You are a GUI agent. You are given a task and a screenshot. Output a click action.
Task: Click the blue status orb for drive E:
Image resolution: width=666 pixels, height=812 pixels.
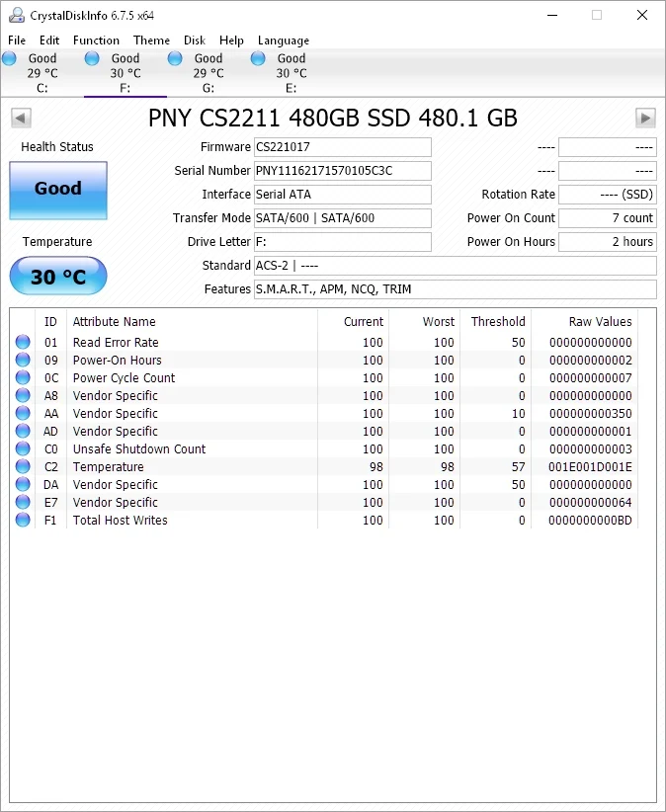258,58
